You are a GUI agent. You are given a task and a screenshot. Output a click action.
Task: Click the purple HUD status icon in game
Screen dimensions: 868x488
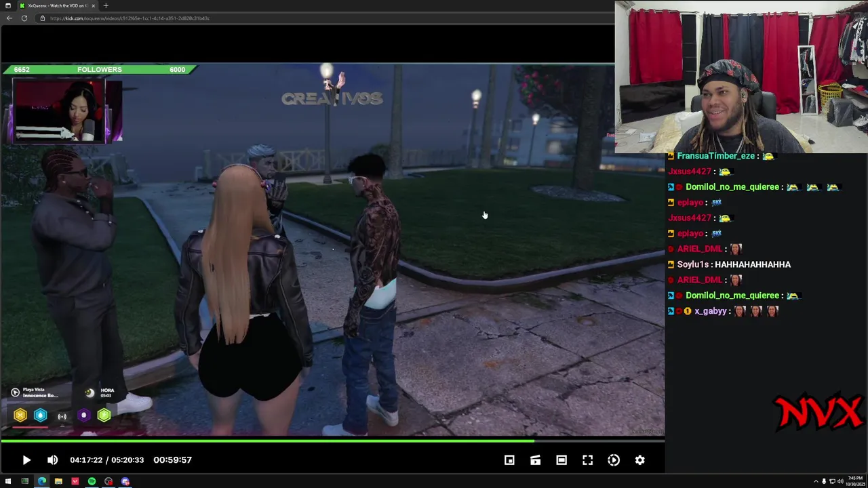point(83,415)
